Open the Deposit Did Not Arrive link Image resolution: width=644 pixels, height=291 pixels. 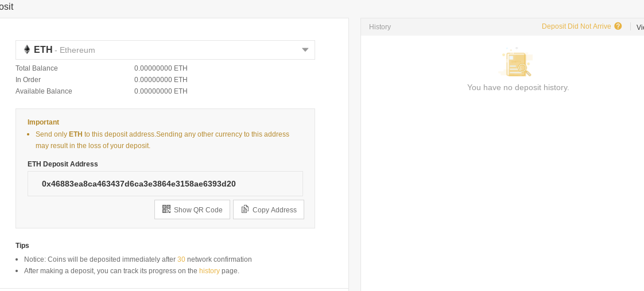pos(576,26)
